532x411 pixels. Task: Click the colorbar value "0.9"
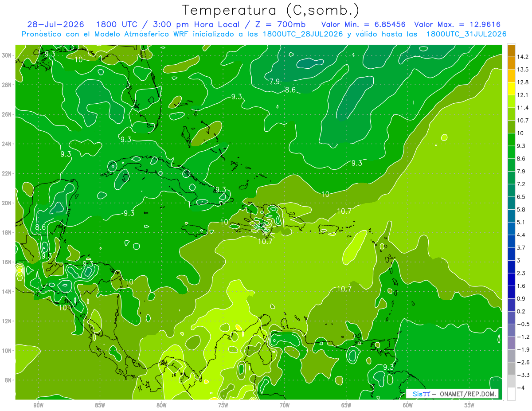click(x=521, y=298)
